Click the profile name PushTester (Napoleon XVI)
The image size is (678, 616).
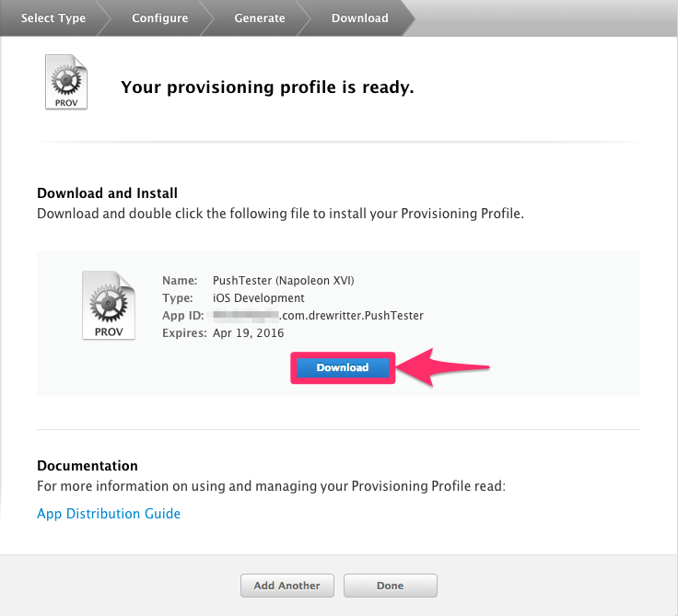pyautogui.click(x=283, y=281)
